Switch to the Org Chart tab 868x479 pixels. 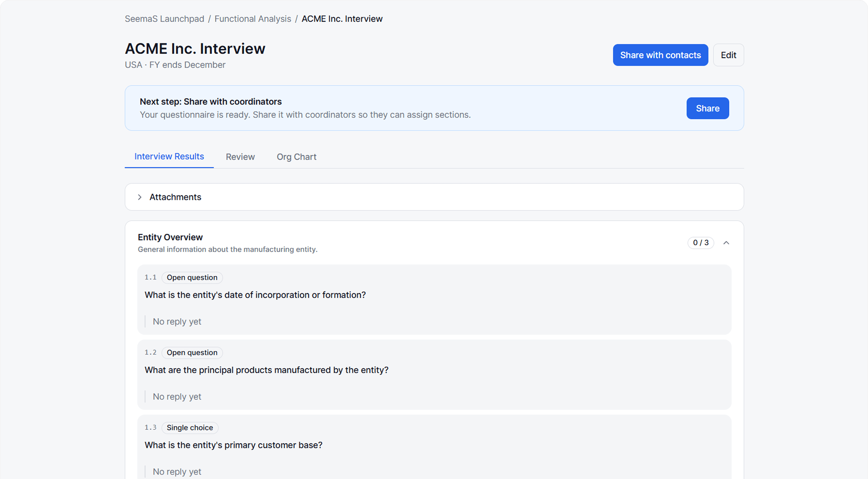pos(297,157)
